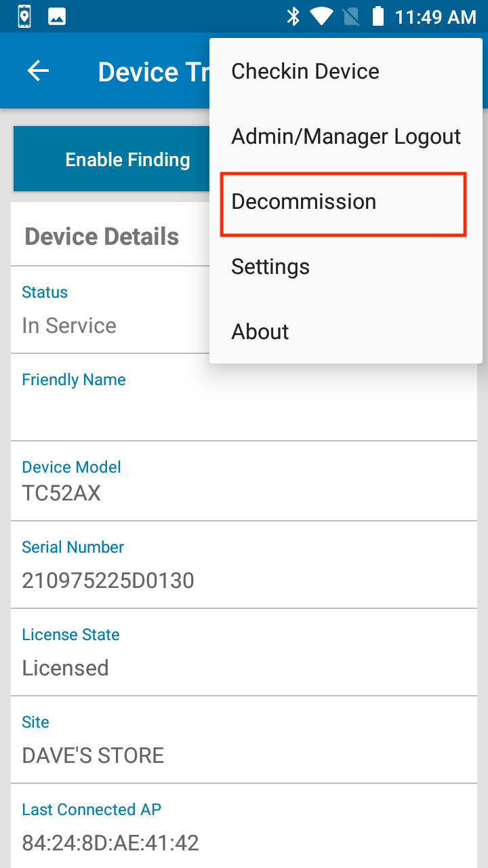
Task: Tap the back arrow in header
Action: [38, 71]
